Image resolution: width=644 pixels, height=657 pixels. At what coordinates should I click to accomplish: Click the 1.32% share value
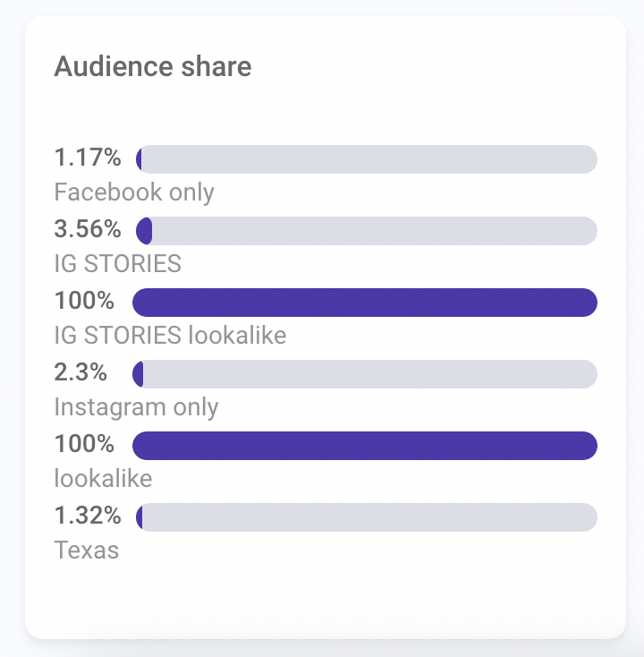click(88, 516)
